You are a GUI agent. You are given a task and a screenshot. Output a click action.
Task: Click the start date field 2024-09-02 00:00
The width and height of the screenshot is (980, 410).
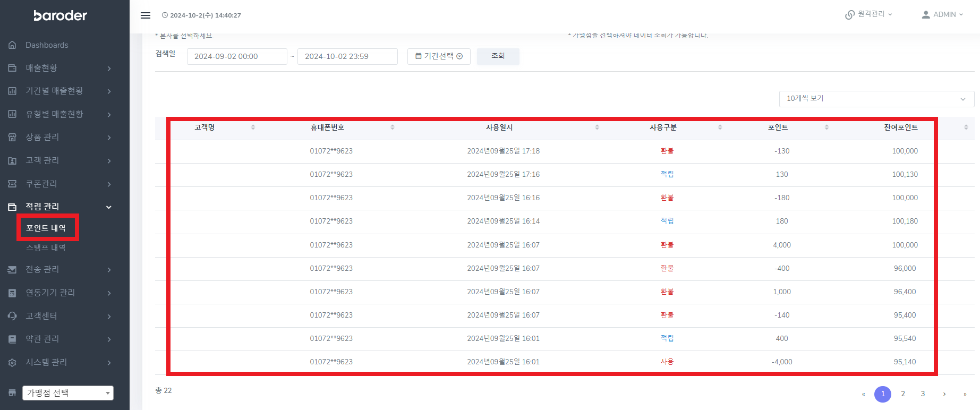pyautogui.click(x=237, y=56)
